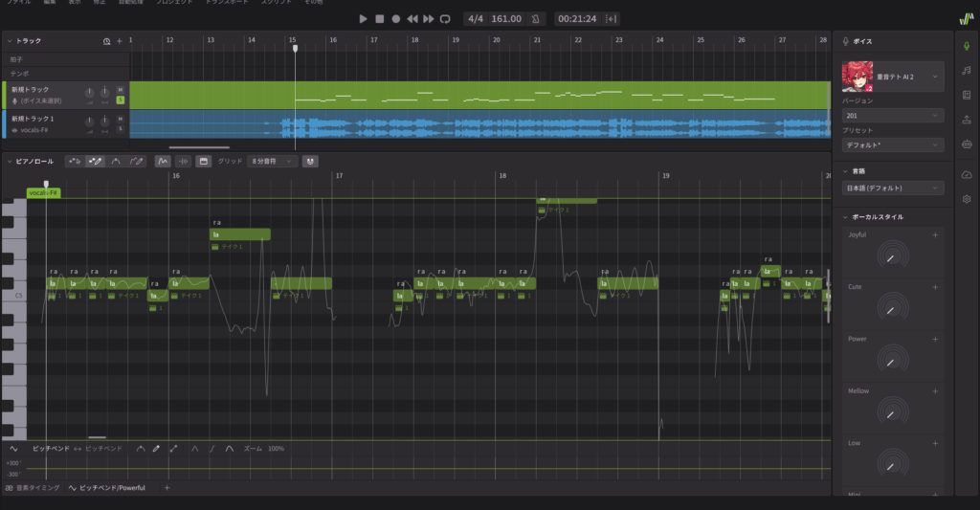Open the grid 8分音符 dropdown
980x510 pixels.
pyautogui.click(x=272, y=162)
